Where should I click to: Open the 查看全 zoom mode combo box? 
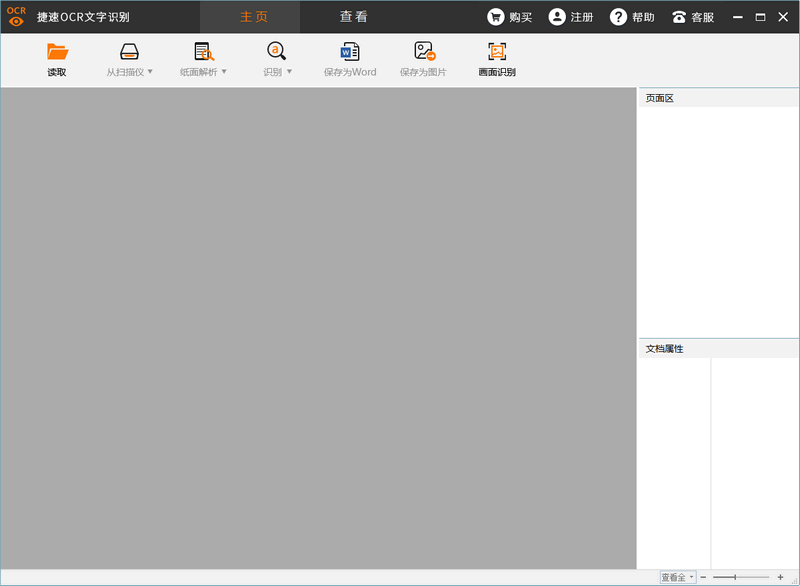point(678,577)
